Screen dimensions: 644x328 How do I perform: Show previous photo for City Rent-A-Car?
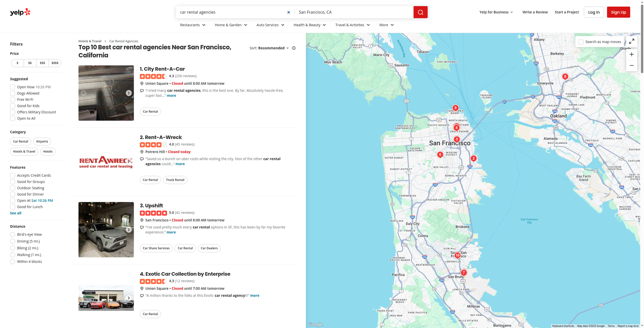click(84, 93)
